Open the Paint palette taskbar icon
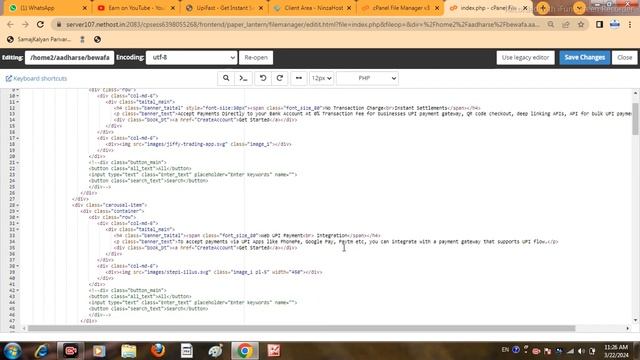The height and width of the screenshot is (360, 640). click(x=215, y=351)
